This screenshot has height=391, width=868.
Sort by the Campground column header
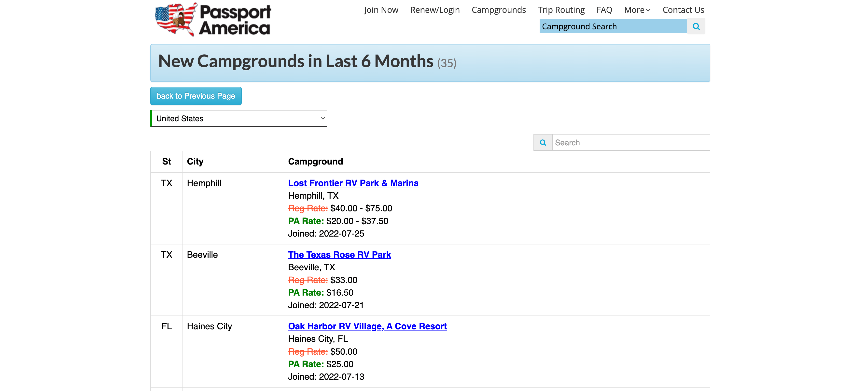315,161
